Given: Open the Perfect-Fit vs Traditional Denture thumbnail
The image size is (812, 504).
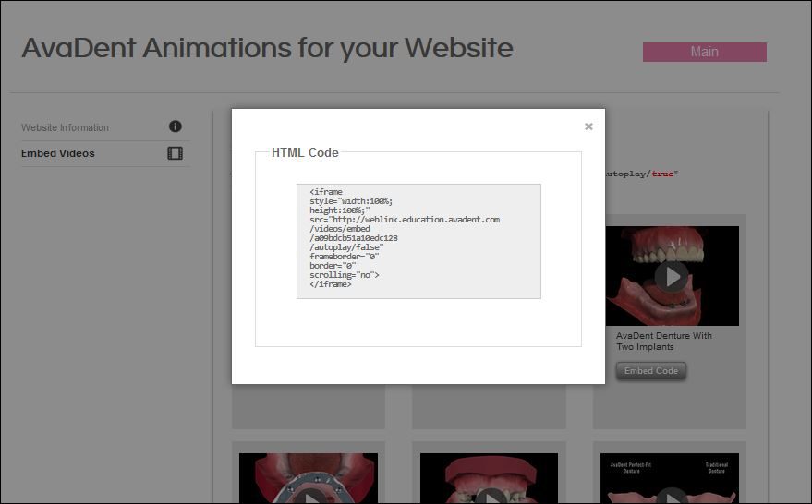Looking at the screenshot, I should click(x=670, y=478).
